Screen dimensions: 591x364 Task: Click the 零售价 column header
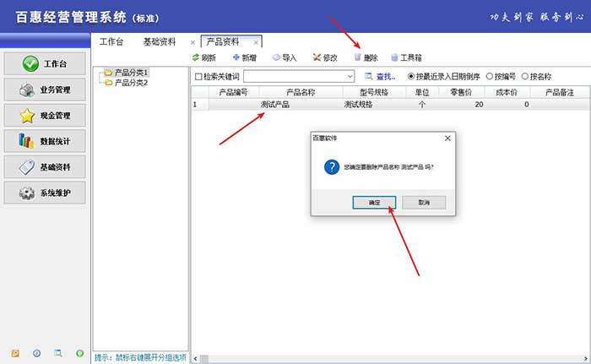point(462,92)
